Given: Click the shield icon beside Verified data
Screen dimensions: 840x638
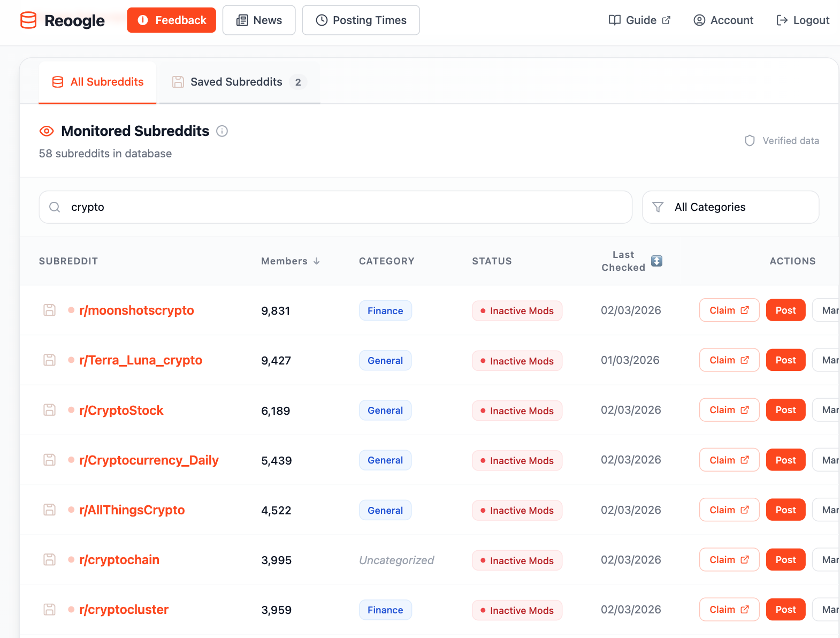Looking at the screenshot, I should coord(750,141).
